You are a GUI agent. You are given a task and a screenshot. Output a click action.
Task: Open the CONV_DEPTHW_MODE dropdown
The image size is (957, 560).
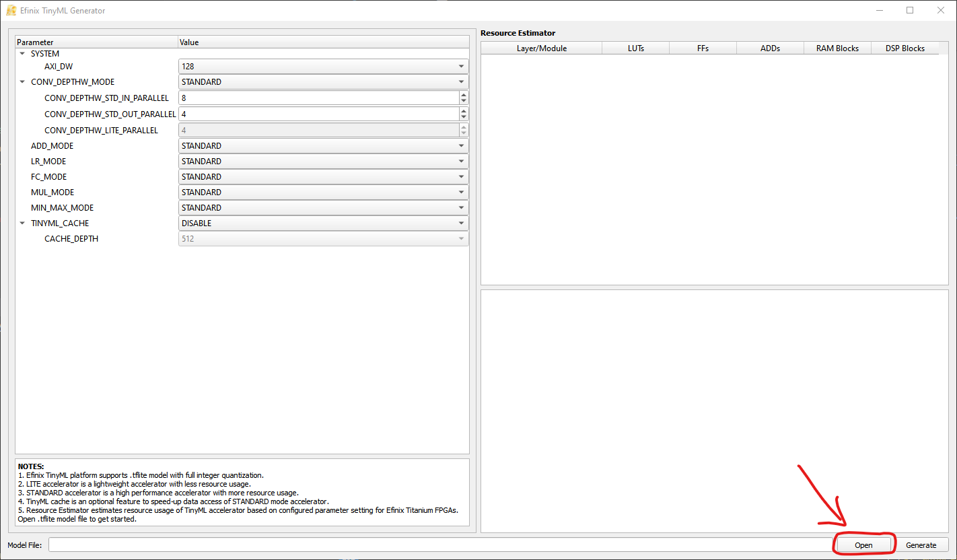(x=324, y=82)
